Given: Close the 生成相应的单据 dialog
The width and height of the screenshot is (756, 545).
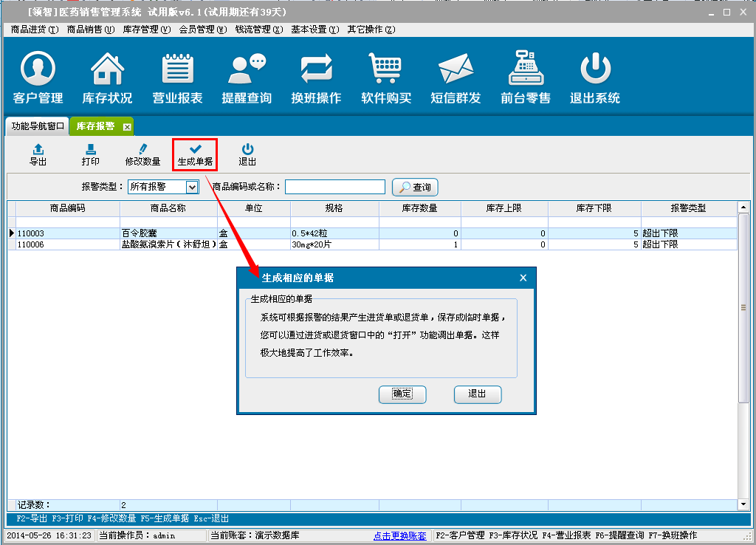Looking at the screenshot, I should coord(523,278).
